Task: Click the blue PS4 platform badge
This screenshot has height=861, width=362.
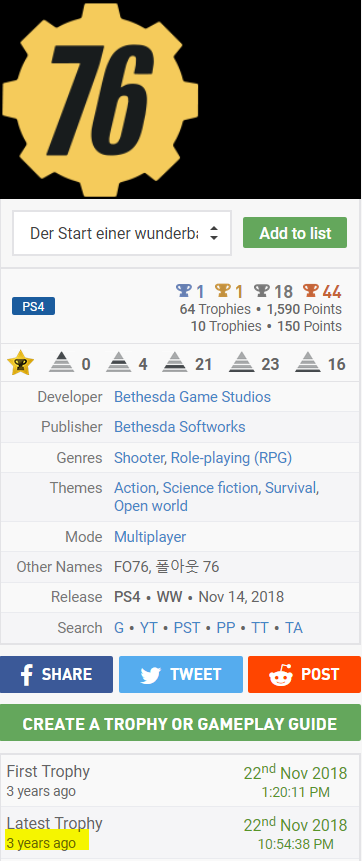Action: click(x=34, y=306)
